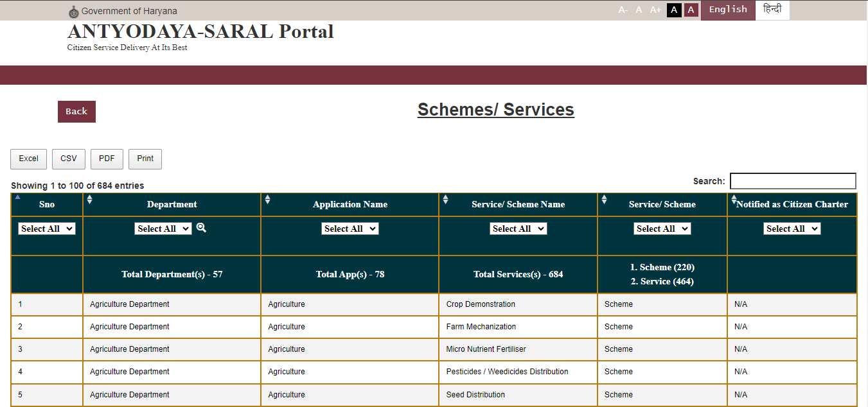Sort by Service/ Scheme column arrows

coord(604,199)
